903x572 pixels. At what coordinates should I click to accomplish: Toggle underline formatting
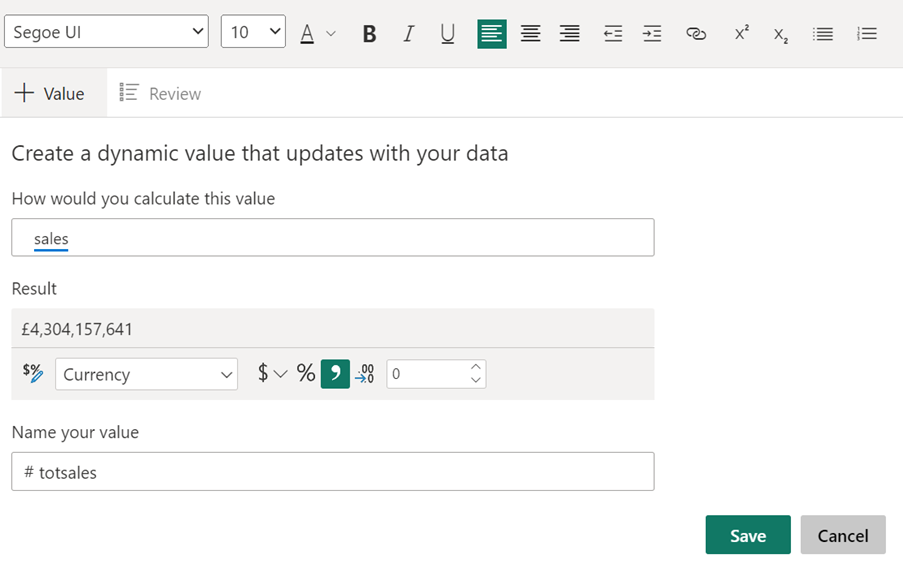(447, 34)
